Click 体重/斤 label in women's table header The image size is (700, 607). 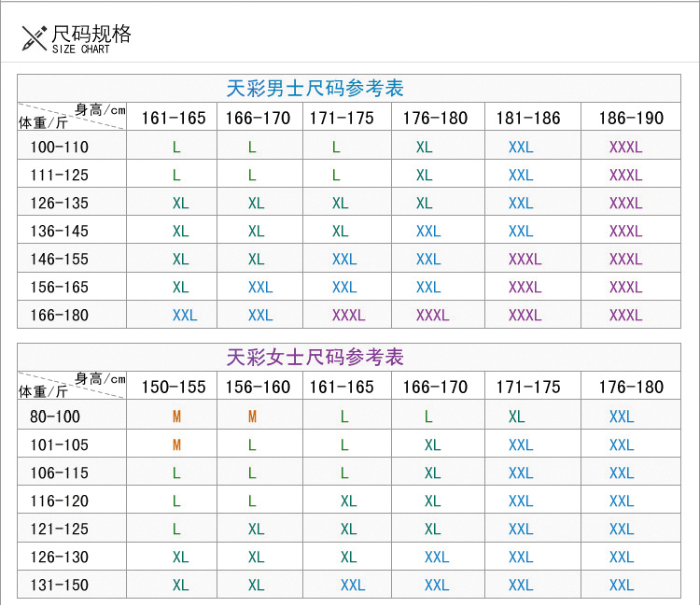coord(43,391)
